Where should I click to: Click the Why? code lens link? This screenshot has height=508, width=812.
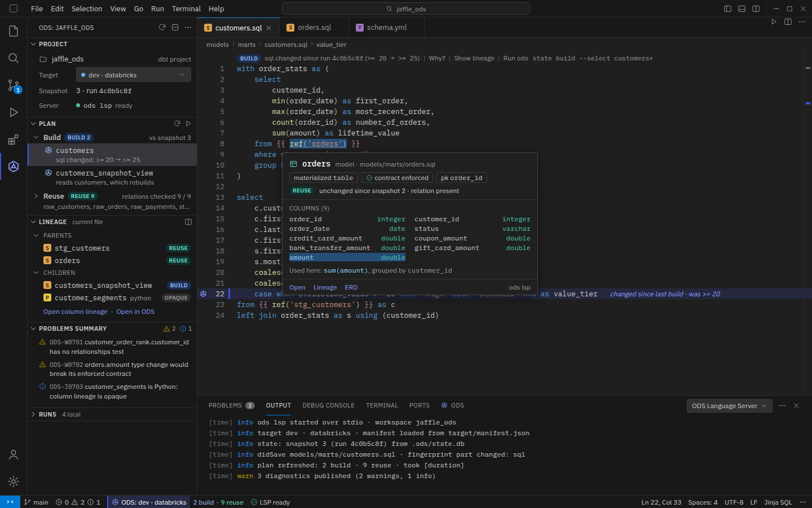(437, 58)
